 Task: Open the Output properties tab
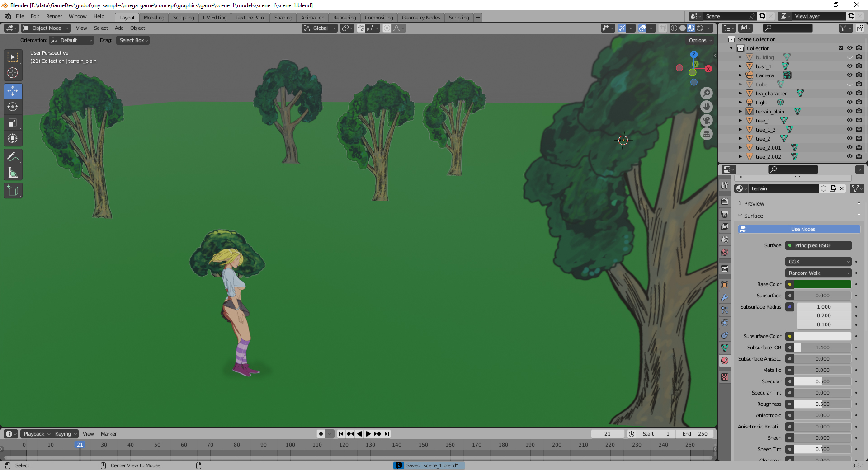(725, 214)
